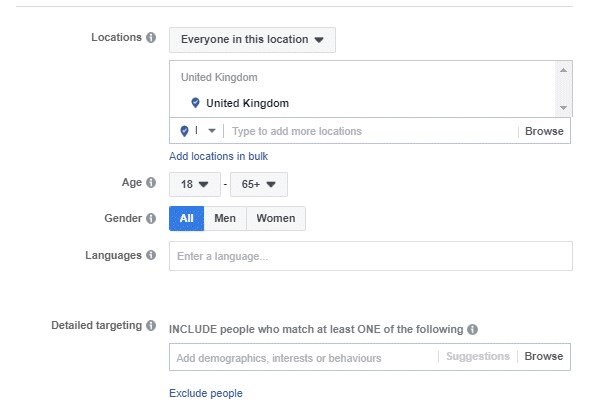The width and height of the screenshot is (591, 404).
Task: Click Browse in detailed targeting box
Action: (x=544, y=357)
